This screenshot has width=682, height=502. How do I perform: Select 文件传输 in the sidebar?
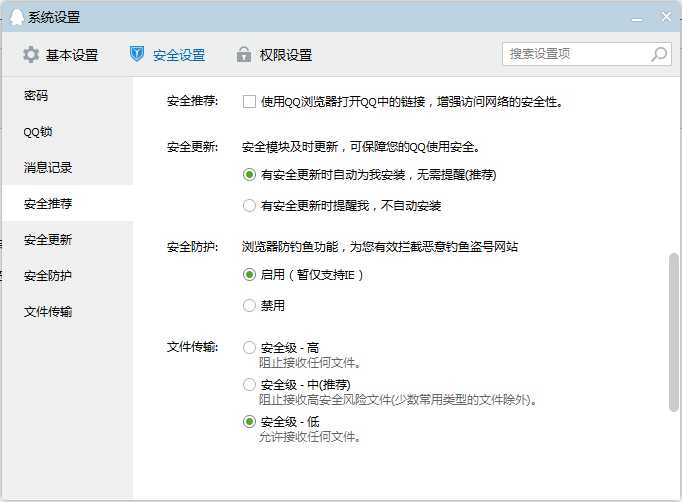pyautogui.click(x=67, y=312)
